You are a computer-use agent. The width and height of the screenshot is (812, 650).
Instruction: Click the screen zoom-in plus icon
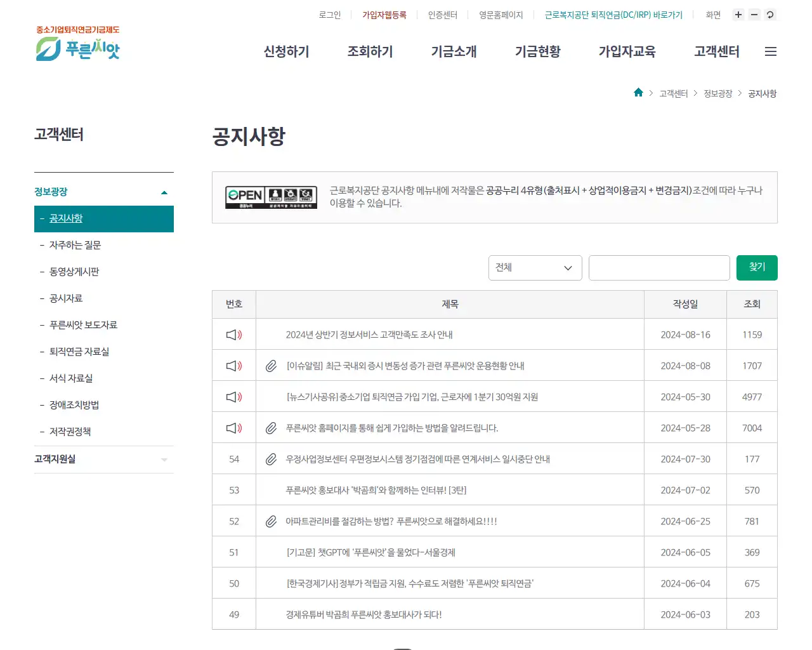pyautogui.click(x=738, y=15)
